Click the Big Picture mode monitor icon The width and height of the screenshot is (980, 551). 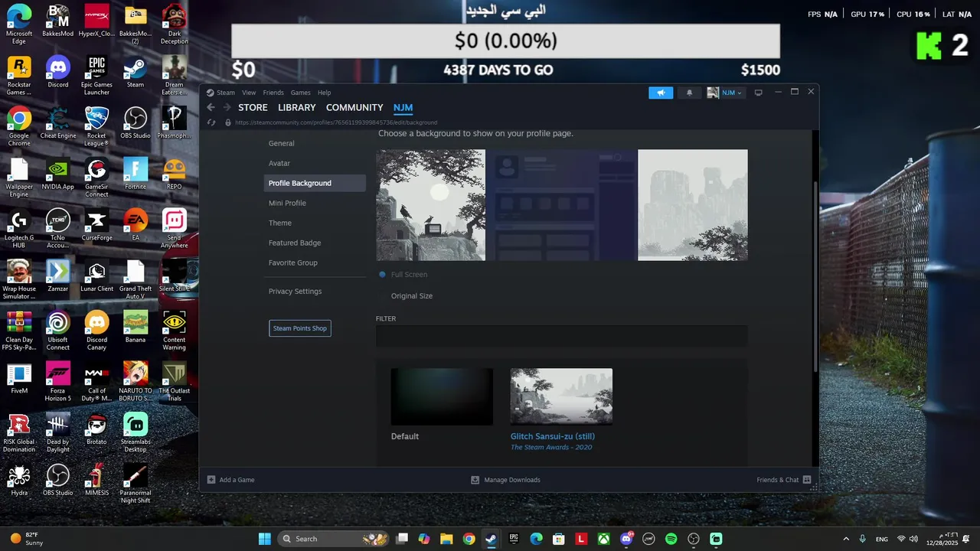[758, 93]
